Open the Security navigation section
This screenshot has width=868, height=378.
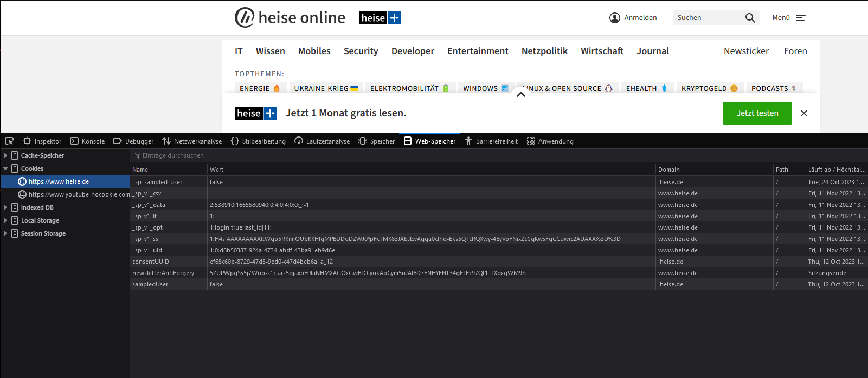click(361, 51)
